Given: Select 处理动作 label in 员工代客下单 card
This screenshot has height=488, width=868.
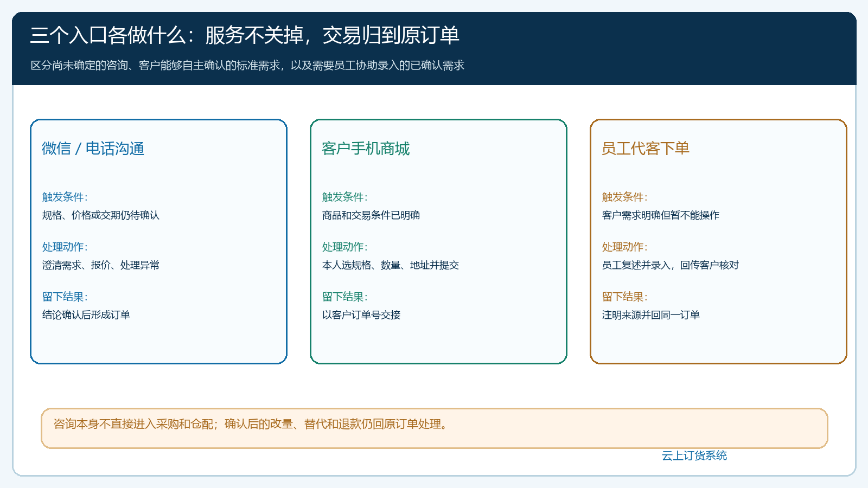Looking at the screenshot, I should tap(625, 247).
